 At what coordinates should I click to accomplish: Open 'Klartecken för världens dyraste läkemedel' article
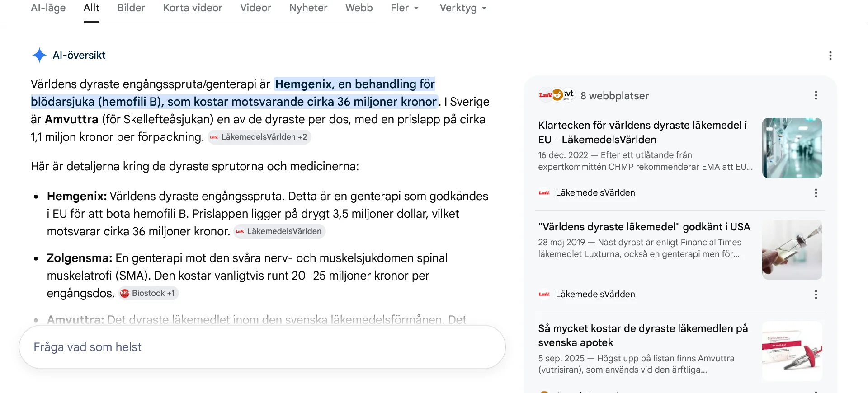coord(642,132)
